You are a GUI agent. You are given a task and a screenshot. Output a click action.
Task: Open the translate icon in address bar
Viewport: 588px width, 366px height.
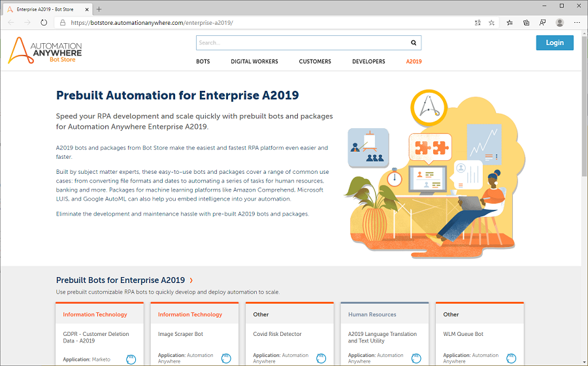click(478, 22)
